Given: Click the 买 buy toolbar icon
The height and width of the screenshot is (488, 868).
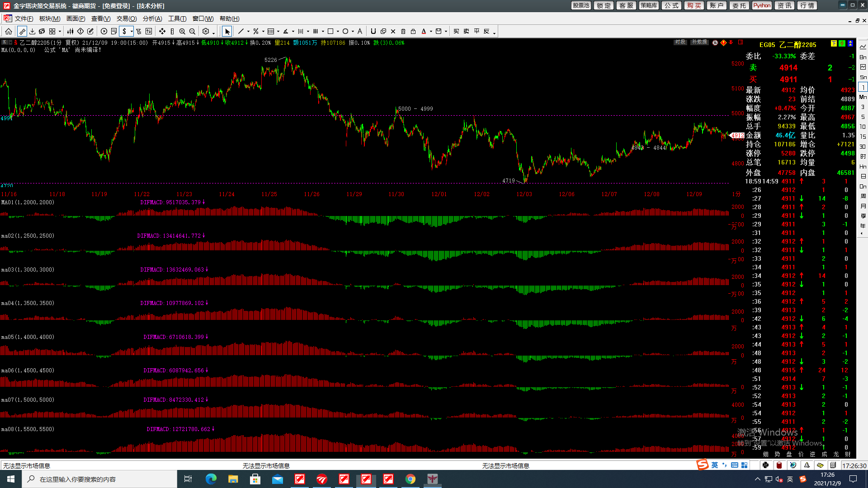Looking at the screenshot, I should [456, 31].
